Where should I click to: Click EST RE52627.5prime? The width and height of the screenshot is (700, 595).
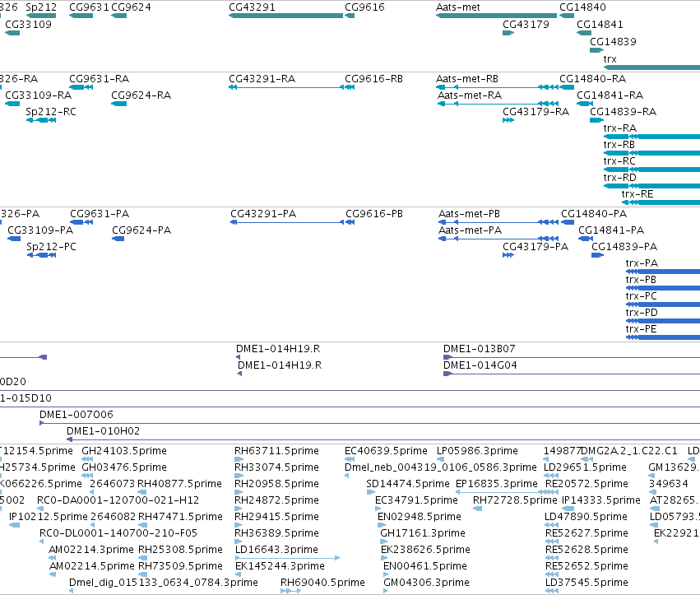point(586,533)
